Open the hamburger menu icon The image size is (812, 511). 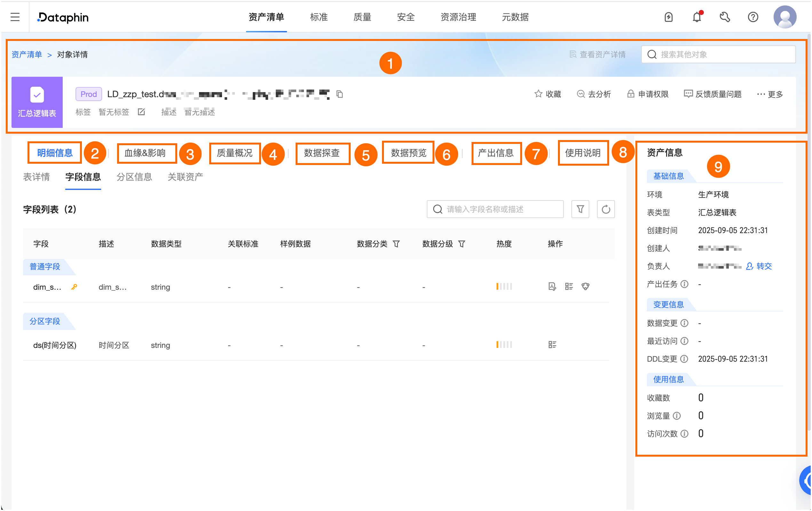pyautogui.click(x=15, y=17)
